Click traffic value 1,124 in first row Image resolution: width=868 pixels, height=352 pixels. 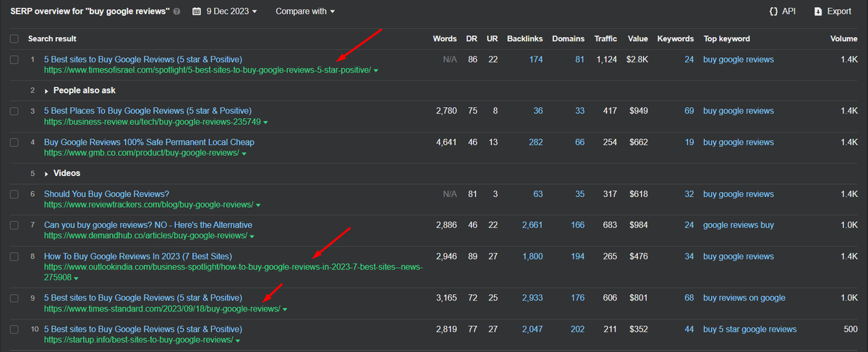(607, 59)
